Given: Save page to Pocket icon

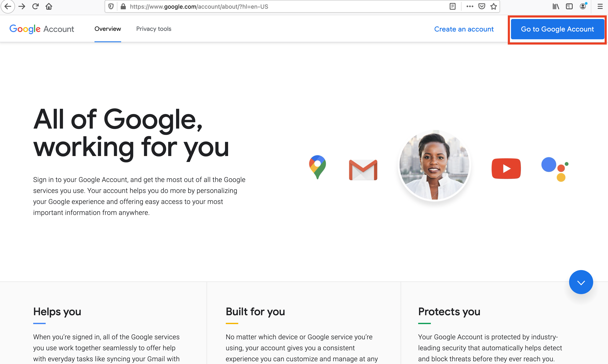Looking at the screenshot, I should click(482, 7).
